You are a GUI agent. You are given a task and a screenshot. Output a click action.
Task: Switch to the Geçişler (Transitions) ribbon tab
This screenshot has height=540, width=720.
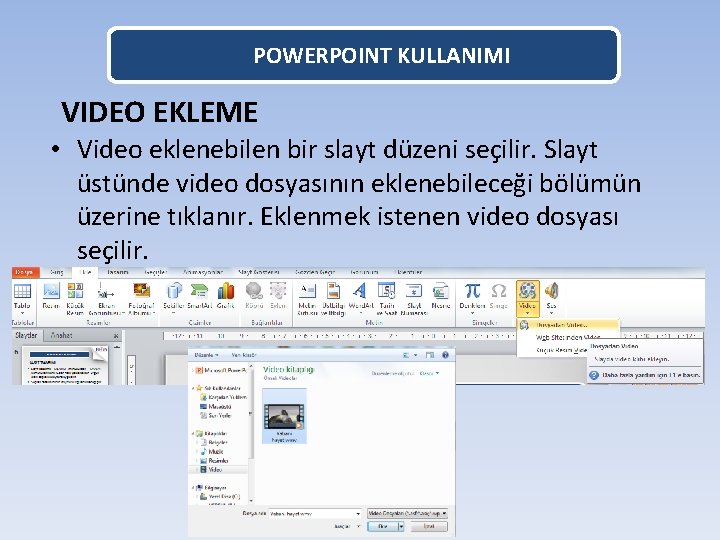(156, 272)
